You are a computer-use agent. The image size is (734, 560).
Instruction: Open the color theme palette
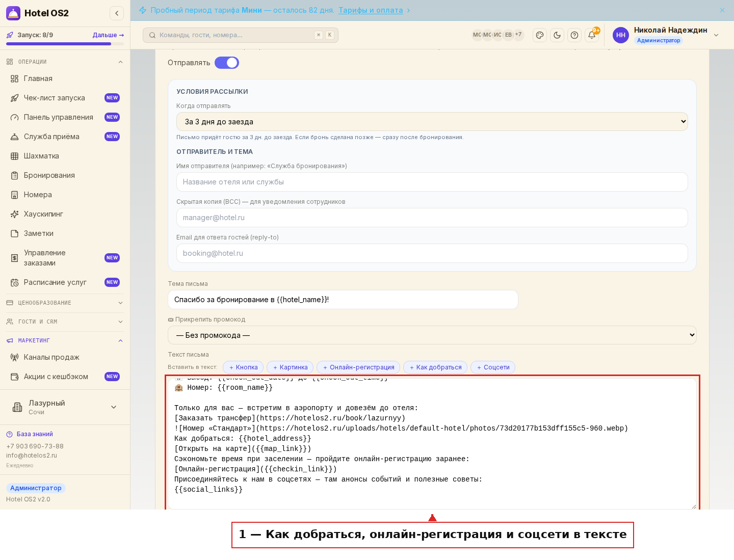pos(540,35)
